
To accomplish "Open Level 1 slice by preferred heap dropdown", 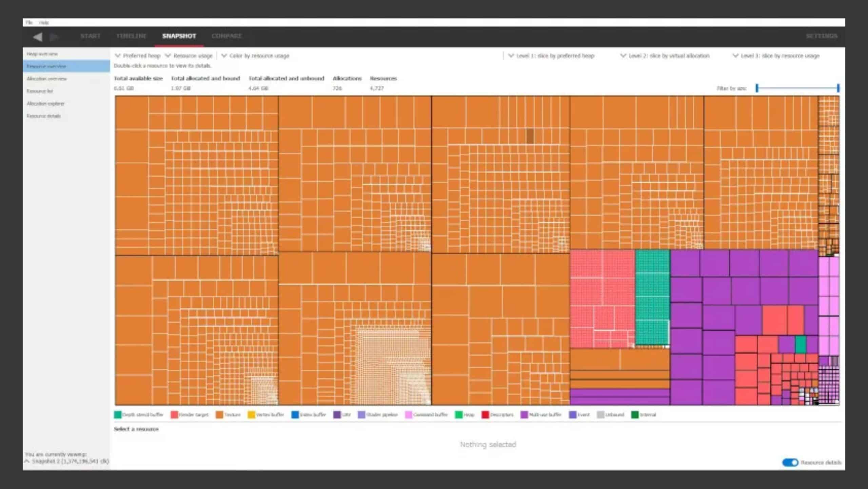I will [551, 56].
